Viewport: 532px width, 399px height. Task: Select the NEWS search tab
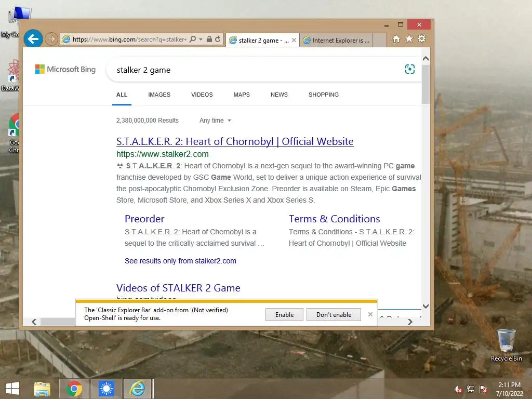pos(279,95)
